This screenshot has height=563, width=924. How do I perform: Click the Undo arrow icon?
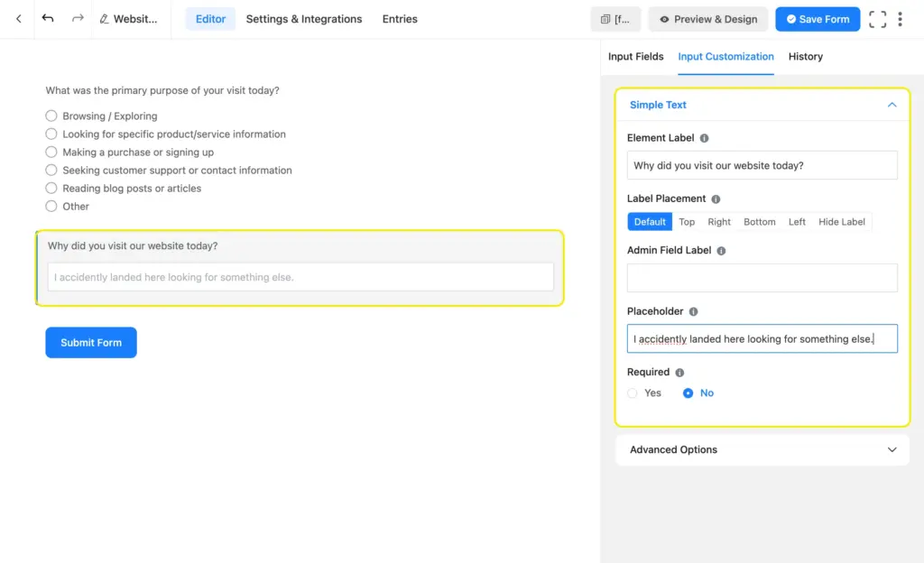(x=47, y=18)
